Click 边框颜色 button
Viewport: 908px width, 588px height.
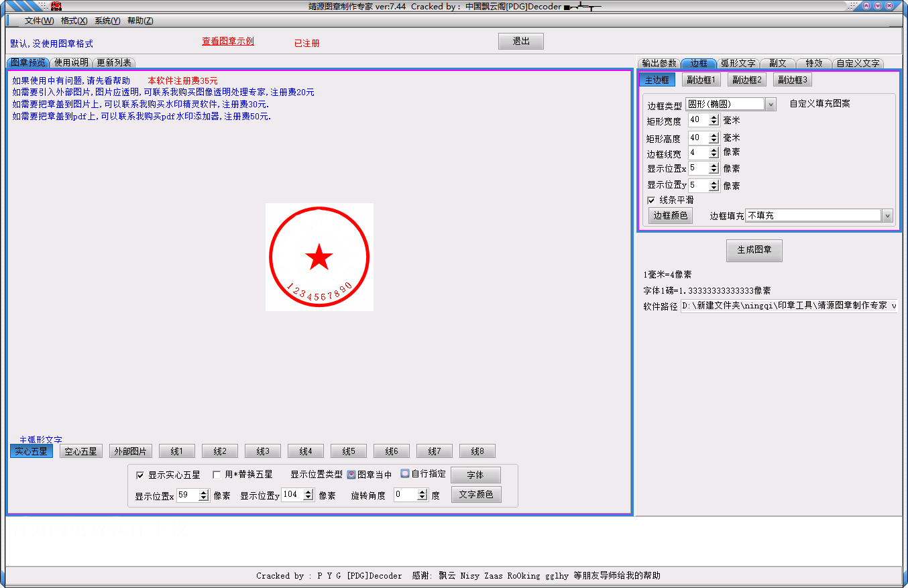click(671, 215)
